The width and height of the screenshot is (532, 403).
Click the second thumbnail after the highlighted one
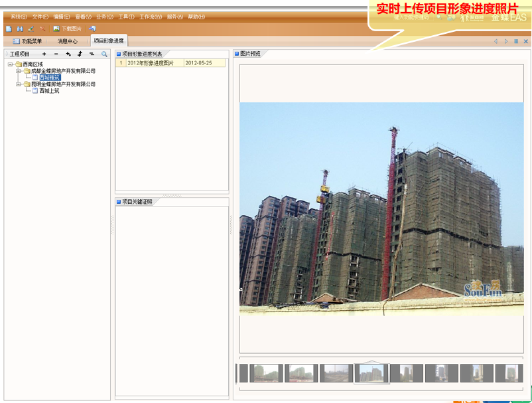[x=442, y=373]
